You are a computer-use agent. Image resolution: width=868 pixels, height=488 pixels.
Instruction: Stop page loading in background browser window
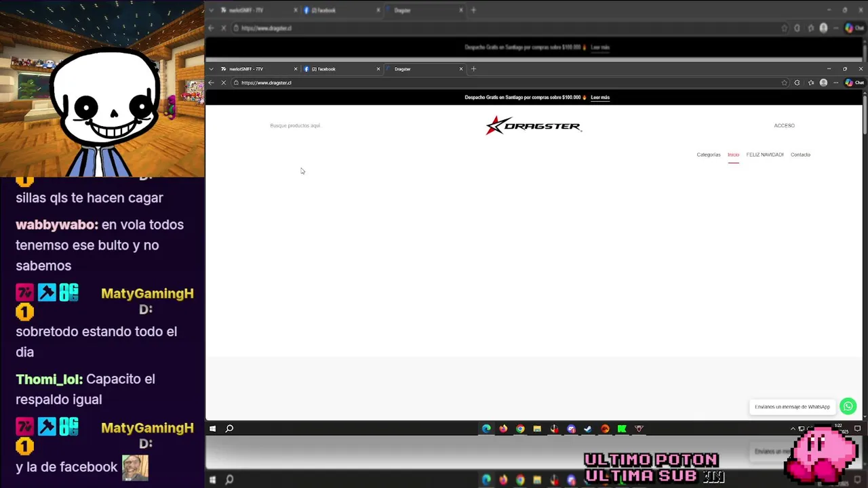tap(223, 28)
